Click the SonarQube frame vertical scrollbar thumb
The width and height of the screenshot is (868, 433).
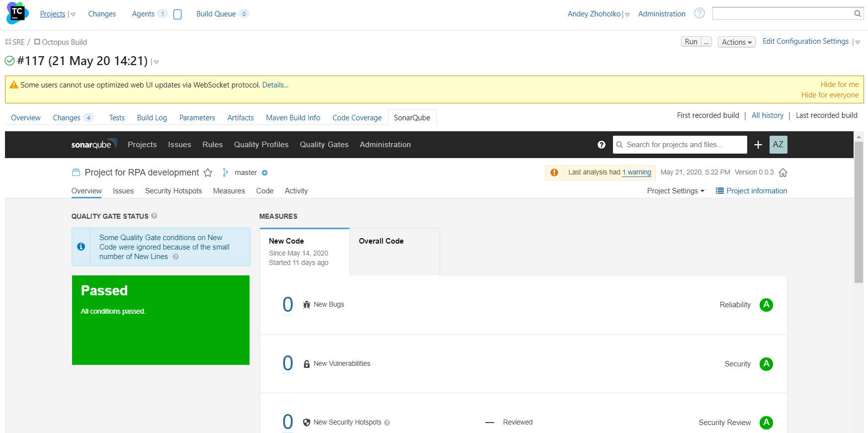pyautogui.click(x=859, y=212)
